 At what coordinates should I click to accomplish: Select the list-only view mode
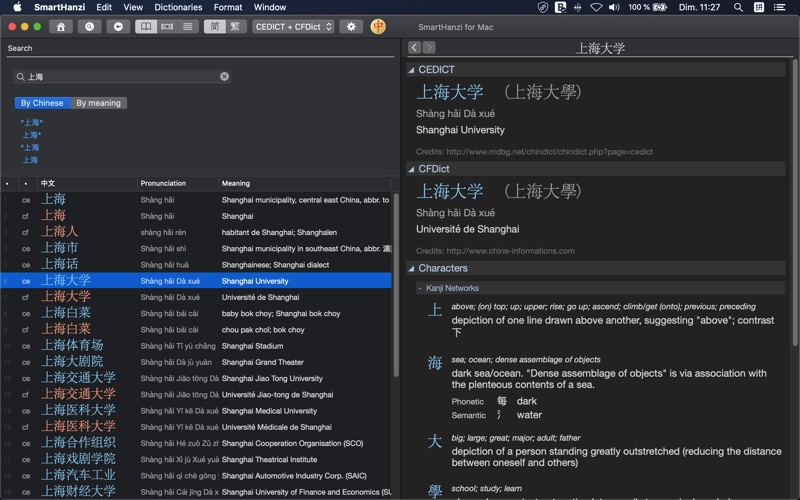[x=188, y=27]
